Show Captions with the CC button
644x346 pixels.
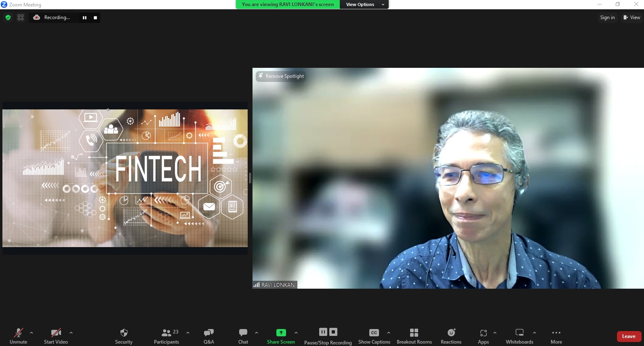[374, 336]
